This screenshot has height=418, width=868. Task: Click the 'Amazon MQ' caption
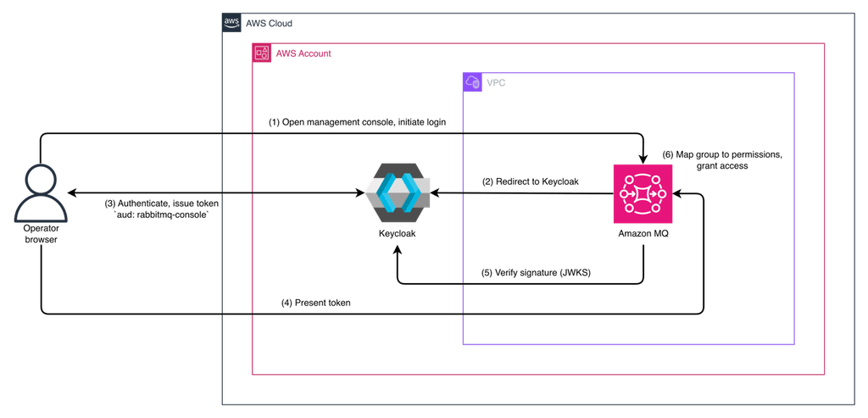click(643, 234)
